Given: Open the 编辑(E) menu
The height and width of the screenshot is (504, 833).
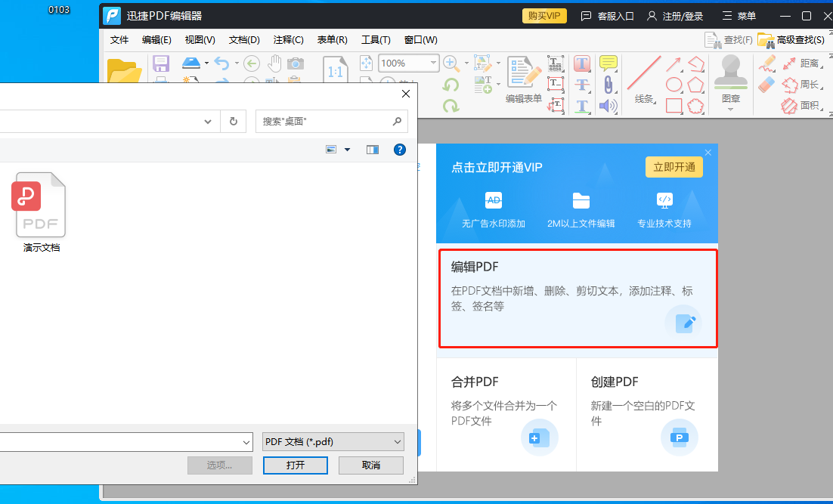Looking at the screenshot, I should click(x=156, y=40).
